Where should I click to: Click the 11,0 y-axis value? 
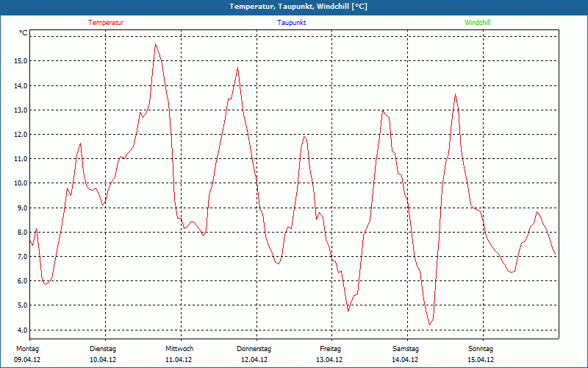pyautogui.click(x=20, y=159)
